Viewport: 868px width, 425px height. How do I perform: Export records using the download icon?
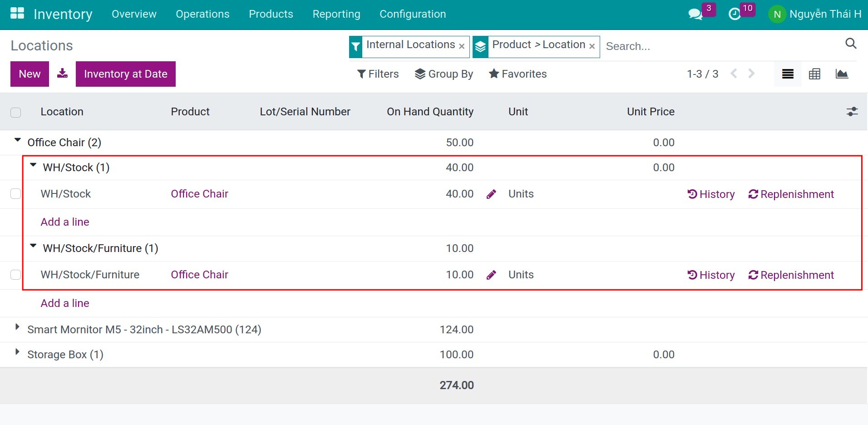click(x=62, y=74)
